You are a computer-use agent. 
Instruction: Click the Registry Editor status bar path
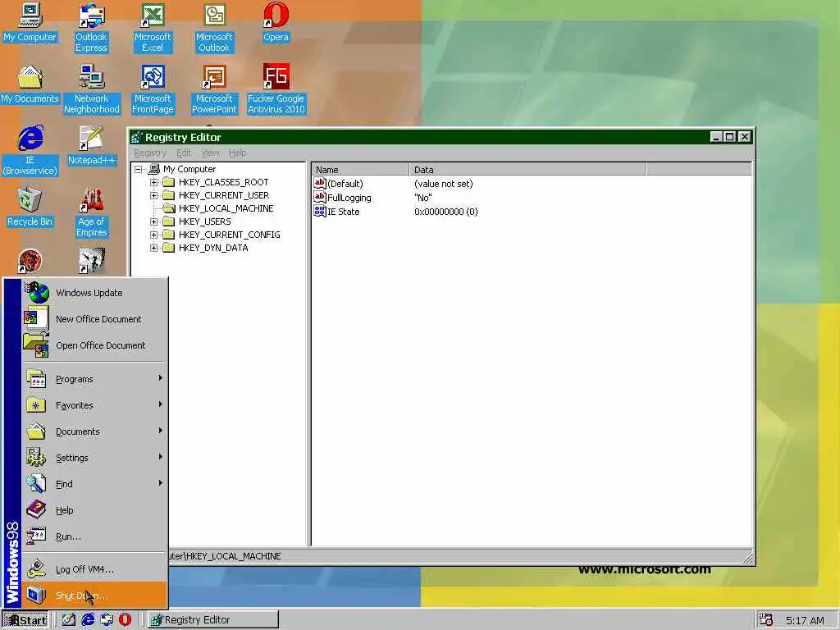[225, 556]
